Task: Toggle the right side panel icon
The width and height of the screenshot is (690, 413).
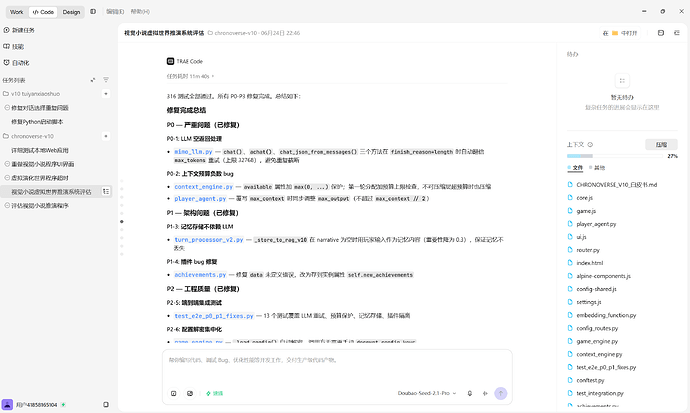Action: coord(677,33)
